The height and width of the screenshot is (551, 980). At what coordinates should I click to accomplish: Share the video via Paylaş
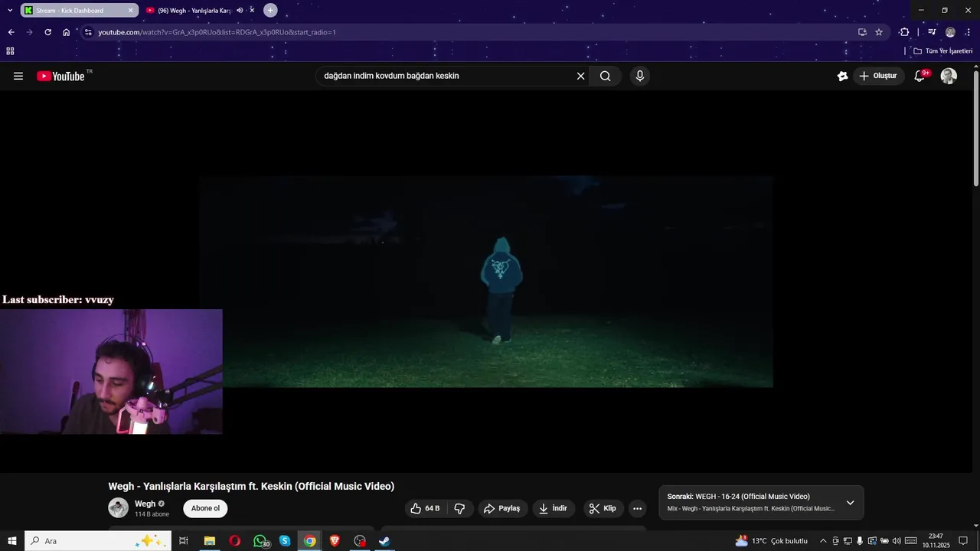pyautogui.click(x=501, y=508)
